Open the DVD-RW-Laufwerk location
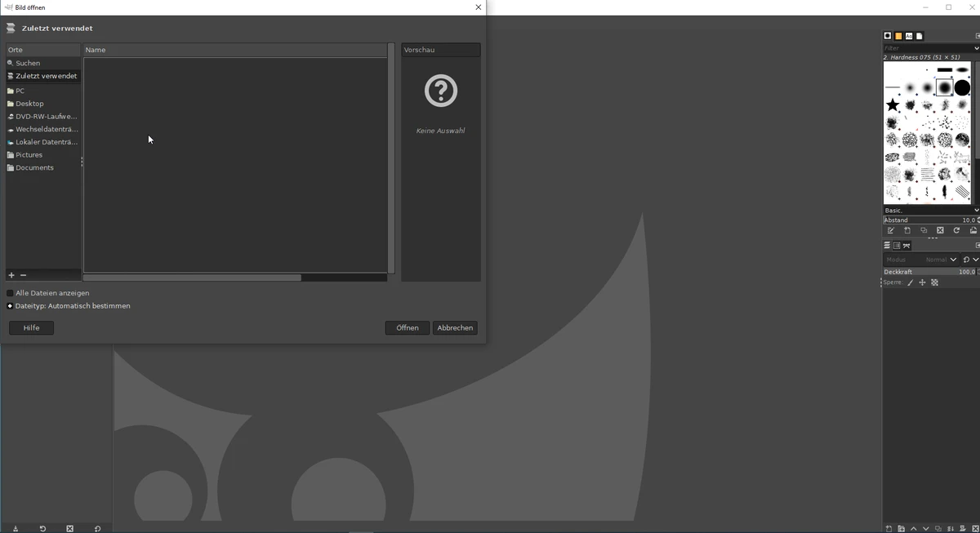Viewport: 980px width, 533px height. coord(43,117)
